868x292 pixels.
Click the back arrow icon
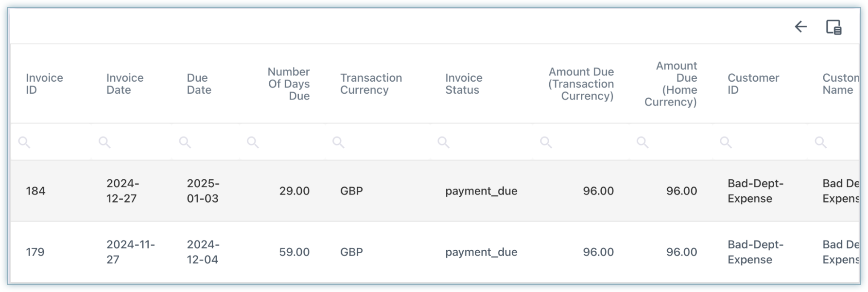click(x=801, y=27)
